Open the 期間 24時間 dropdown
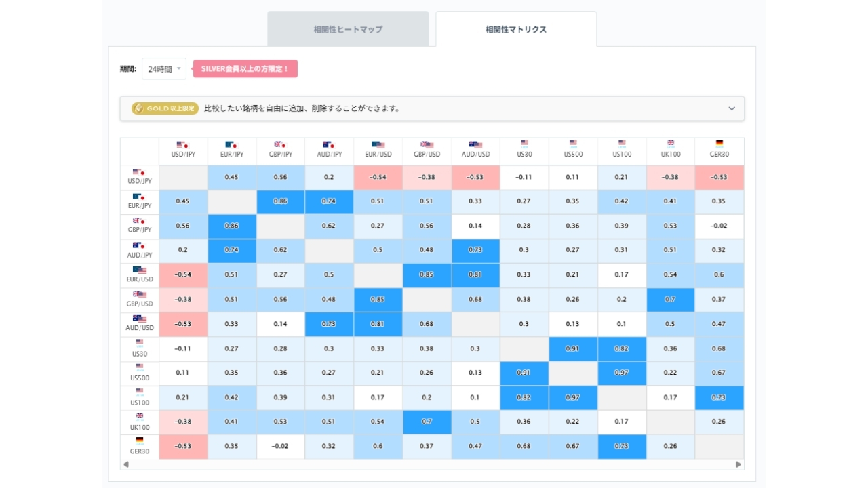 pyautogui.click(x=163, y=69)
